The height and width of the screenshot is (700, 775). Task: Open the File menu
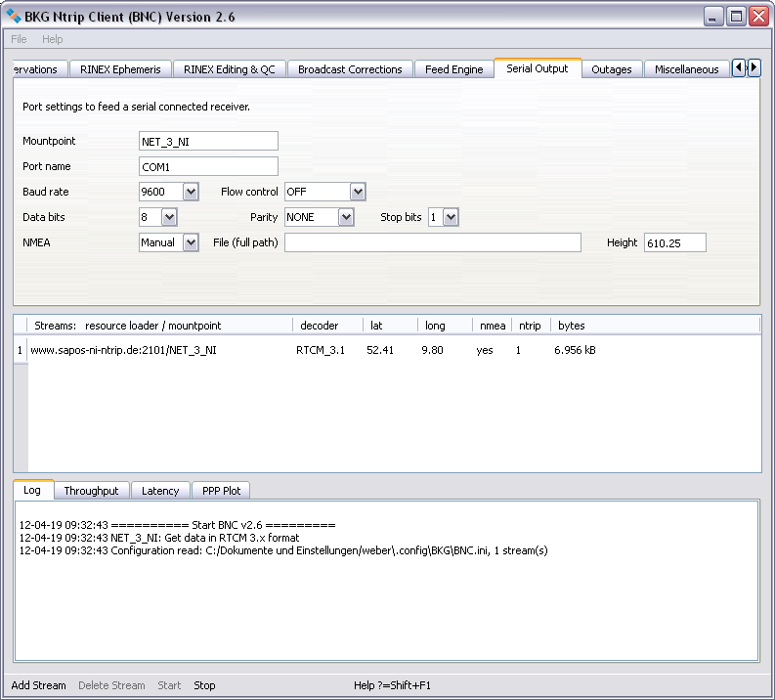tap(19, 39)
